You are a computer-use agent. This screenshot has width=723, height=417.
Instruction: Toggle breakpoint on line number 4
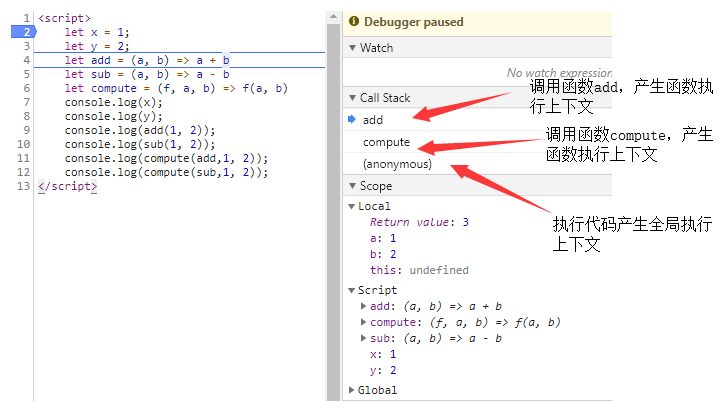tap(27, 60)
